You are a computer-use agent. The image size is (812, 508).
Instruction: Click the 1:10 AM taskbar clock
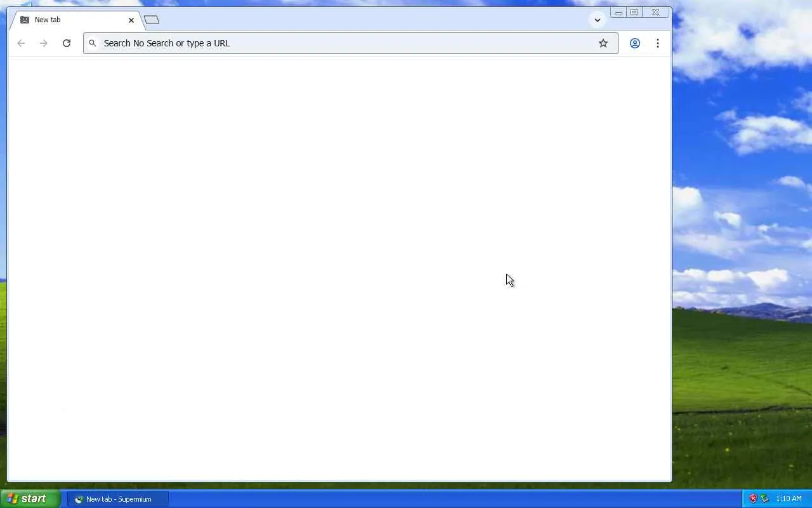pyautogui.click(x=789, y=499)
